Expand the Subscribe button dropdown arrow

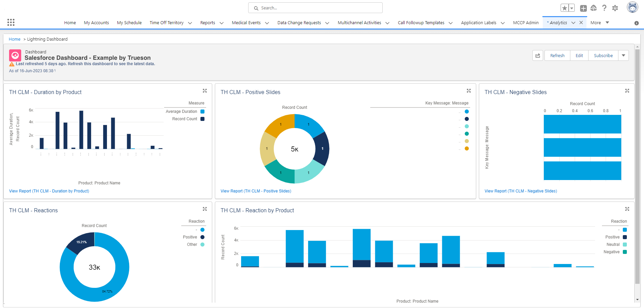(x=623, y=55)
